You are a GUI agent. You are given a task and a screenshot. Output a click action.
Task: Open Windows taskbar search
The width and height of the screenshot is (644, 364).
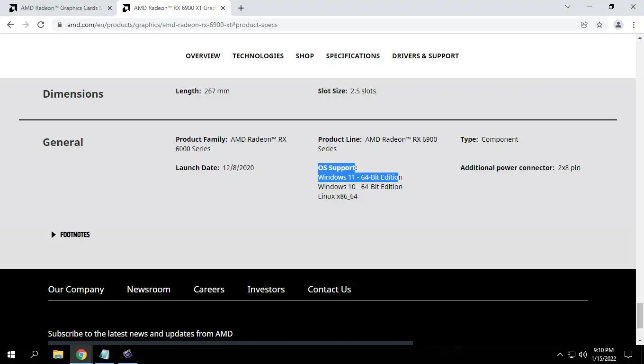34,354
